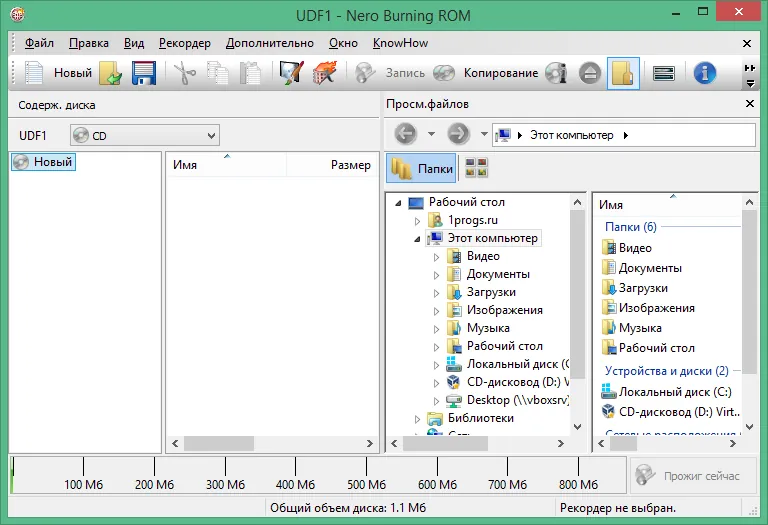Select Локальный диск (C:) in file list
This screenshot has height=525, width=768.
[667, 392]
